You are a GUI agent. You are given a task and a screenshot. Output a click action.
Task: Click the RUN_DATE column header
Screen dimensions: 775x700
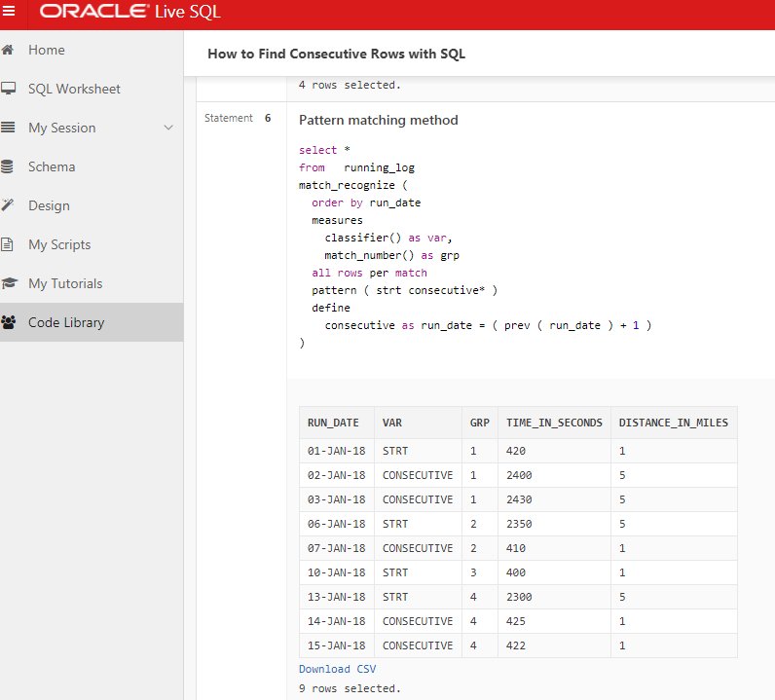337,423
